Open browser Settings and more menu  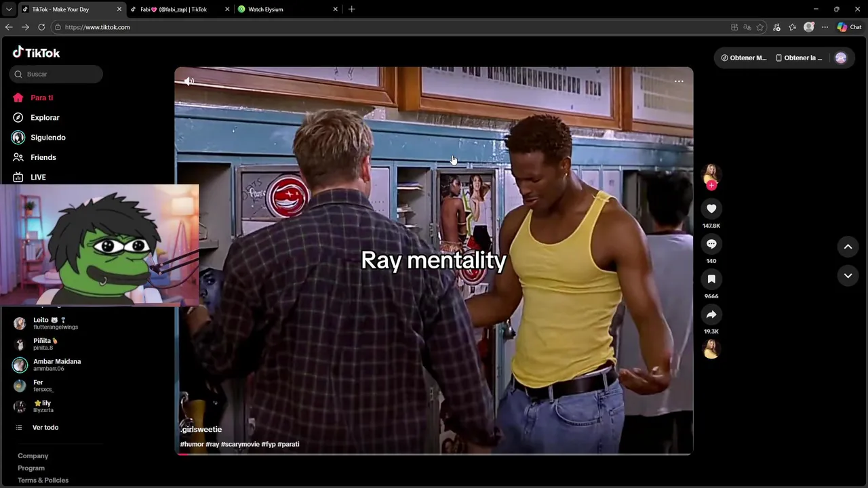pyautogui.click(x=825, y=27)
